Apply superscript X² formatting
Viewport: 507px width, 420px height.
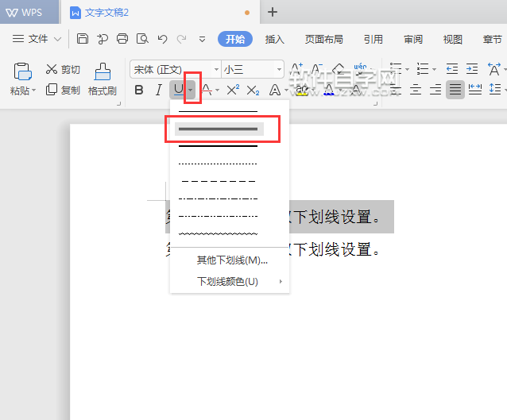[x=233, y=90]
